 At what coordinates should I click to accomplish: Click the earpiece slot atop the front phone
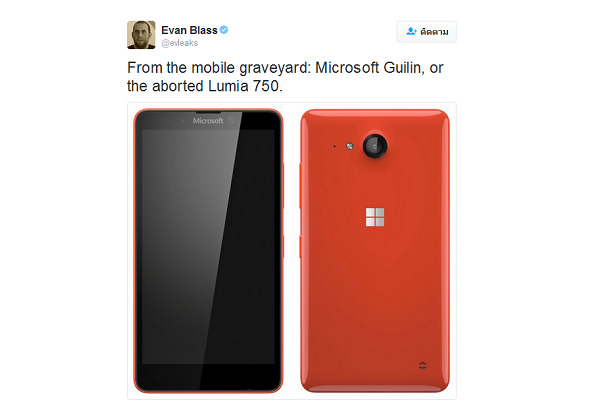[208, 112]
